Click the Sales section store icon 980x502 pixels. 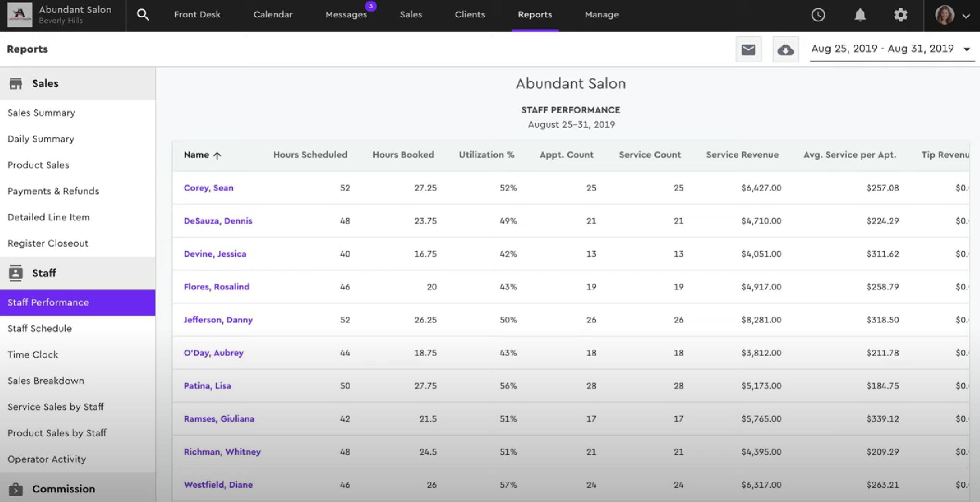tap(16, 84)
